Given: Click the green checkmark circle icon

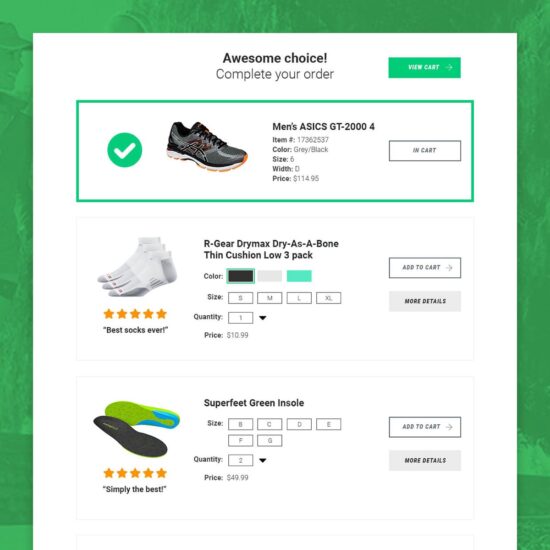Looking at the screenshot, I should (125, 150).
